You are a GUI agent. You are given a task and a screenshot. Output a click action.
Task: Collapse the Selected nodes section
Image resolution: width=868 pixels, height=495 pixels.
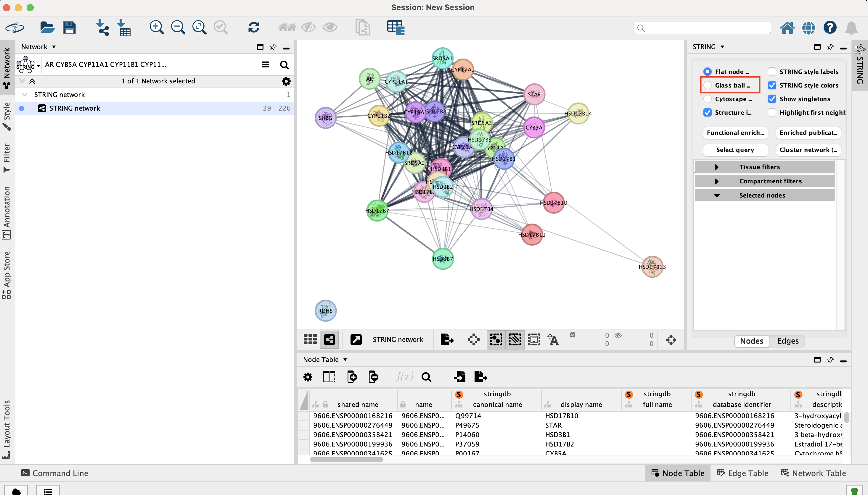[x=717, y=195]
